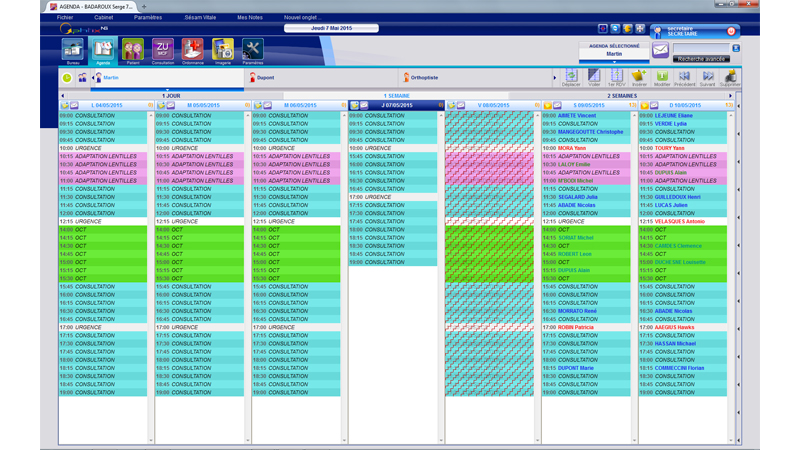800x450 pixels.
Task: Select appointment DUPONT Marie at 18:15
Action: tap(586, 368)
